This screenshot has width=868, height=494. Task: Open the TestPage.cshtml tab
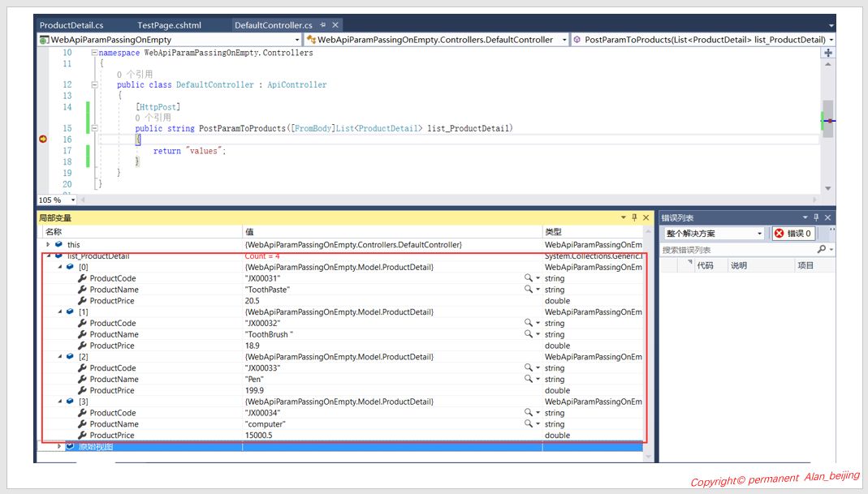tap(170, 25)
